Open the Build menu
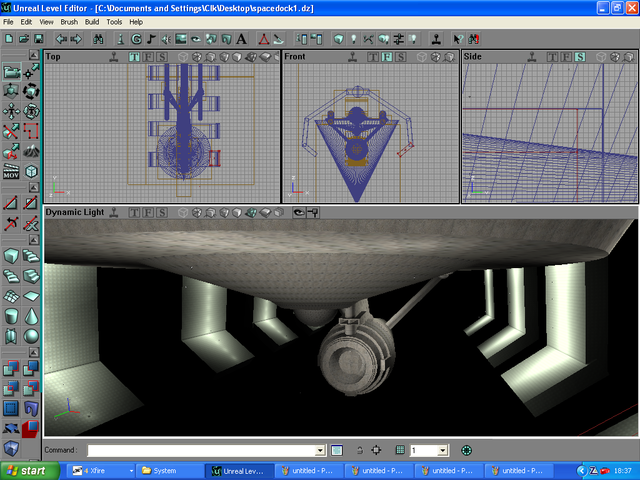This screenshot has width=640, height=480. (x=92, y=21)
